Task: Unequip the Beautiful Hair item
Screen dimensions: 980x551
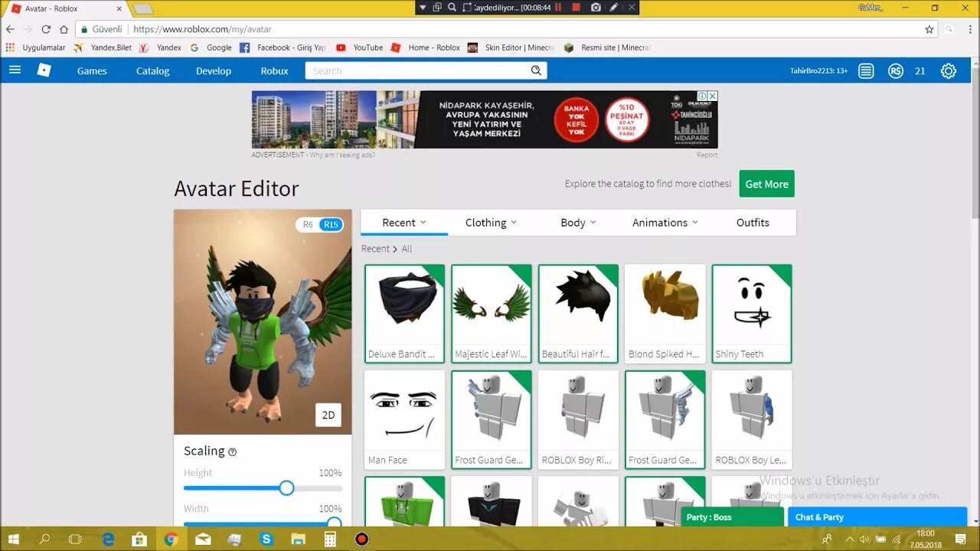Action: 578,314
